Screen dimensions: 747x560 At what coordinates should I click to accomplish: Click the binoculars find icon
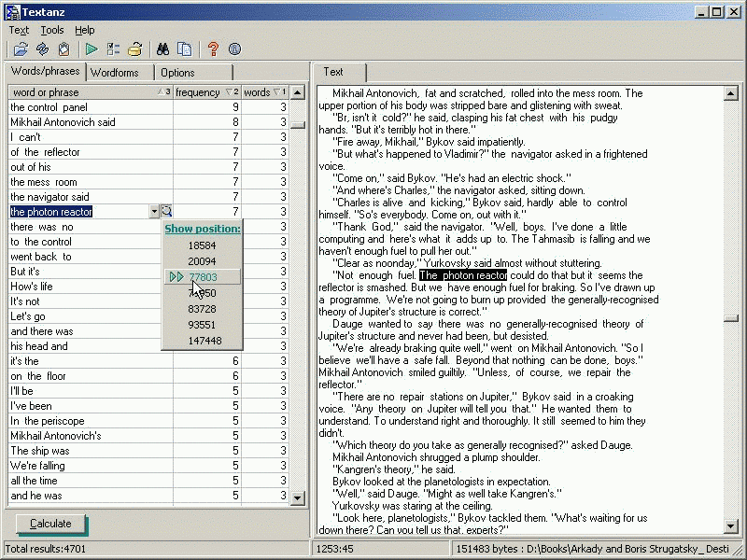point(162,49)
